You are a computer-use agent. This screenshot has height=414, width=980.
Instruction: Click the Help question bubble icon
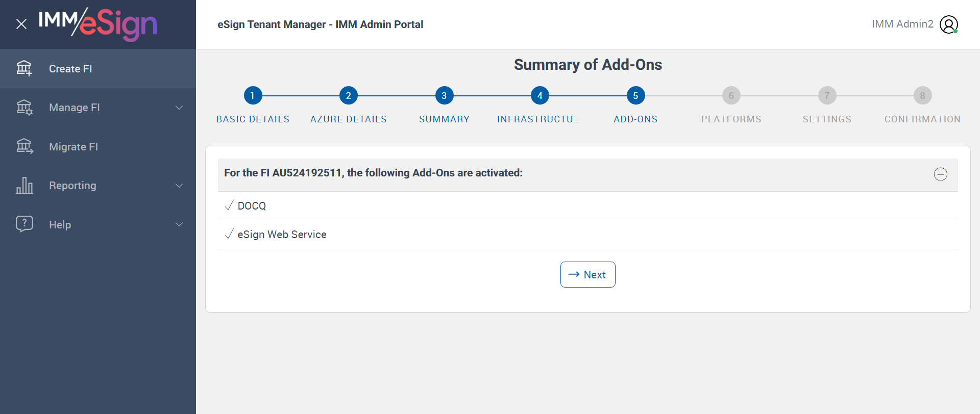point(24,224)
